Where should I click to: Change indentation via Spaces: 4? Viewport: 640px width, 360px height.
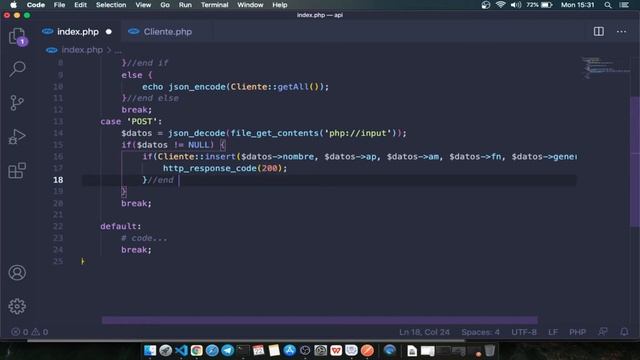click(x=480, y=332)
